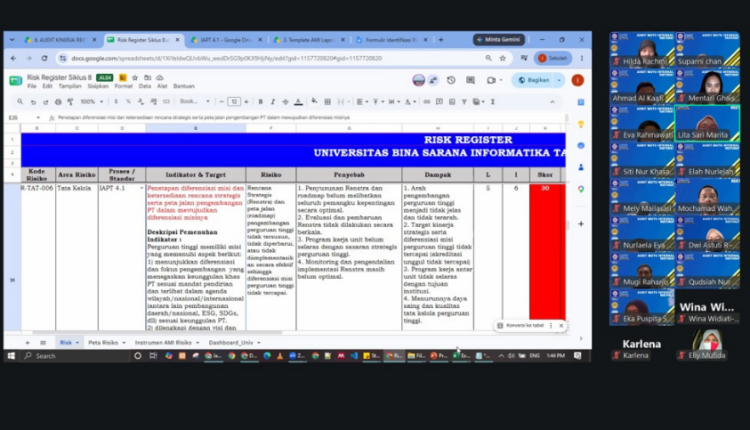
Task: Click the Windows taskbar Search box
Action: 75,356
